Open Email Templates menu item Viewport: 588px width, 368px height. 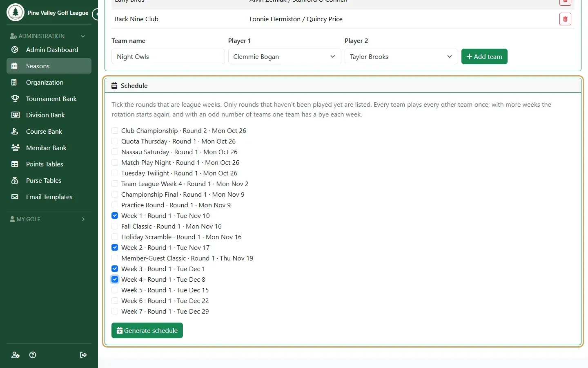coord(49,197)
